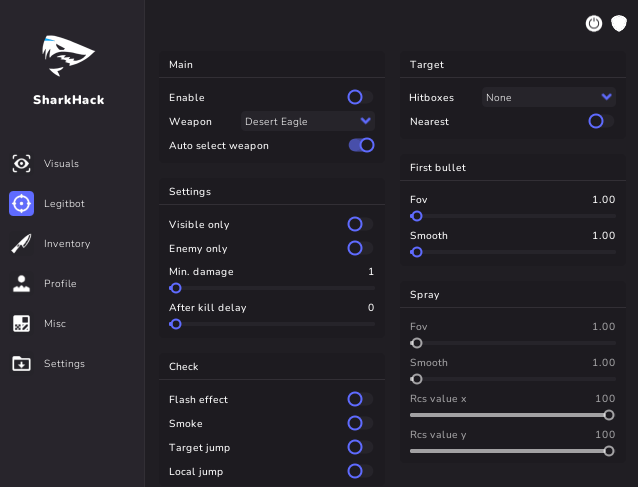Toggle the Enable switch in Main
Image resolution: width=638 pixels, height=487 pixels.
point(360,97)
